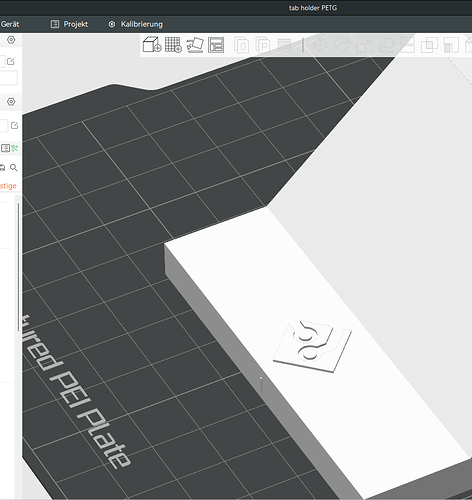Edit the process preset via lower pencil icon
This screenshot has height=500, width=472.
(14, 125)
